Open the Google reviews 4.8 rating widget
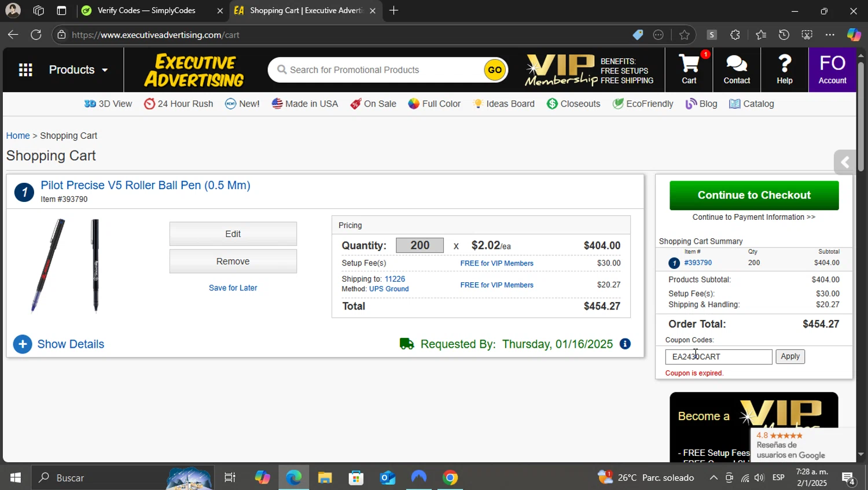The height and width of the screenshot is (490, 868). pos(803,445)
